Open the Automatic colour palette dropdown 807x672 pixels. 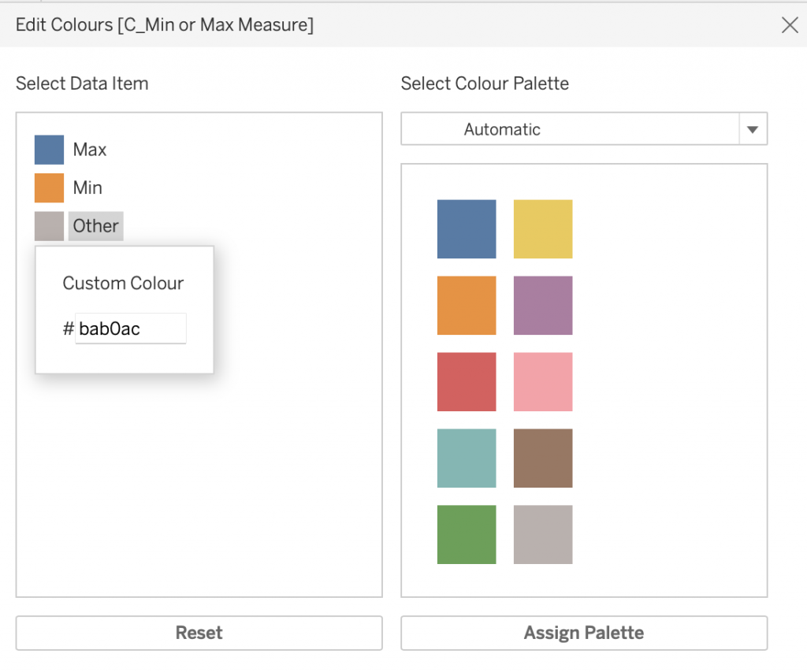coord(570,129)
